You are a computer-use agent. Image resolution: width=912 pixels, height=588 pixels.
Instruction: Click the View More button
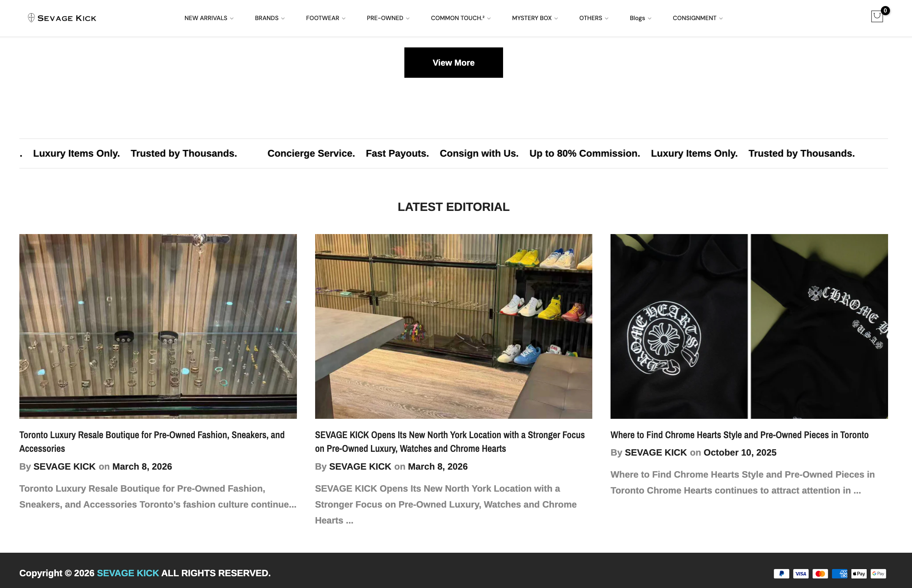tap(453, 63)
